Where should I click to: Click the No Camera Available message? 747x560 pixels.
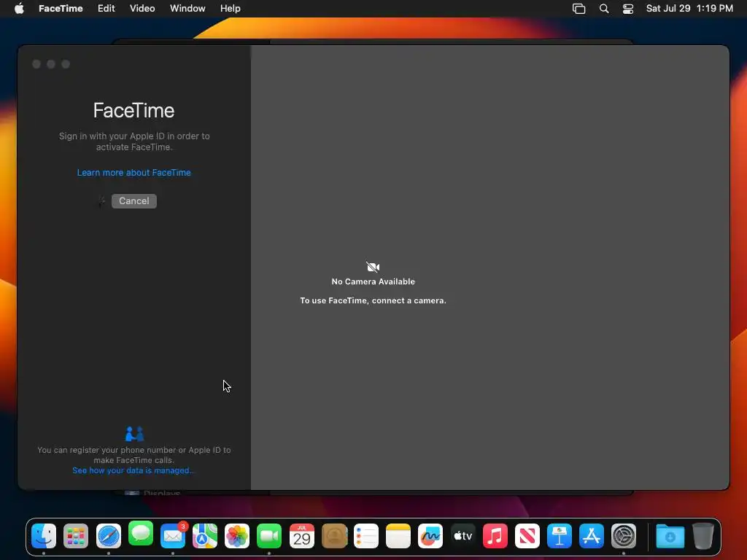[x=373, y=281]
